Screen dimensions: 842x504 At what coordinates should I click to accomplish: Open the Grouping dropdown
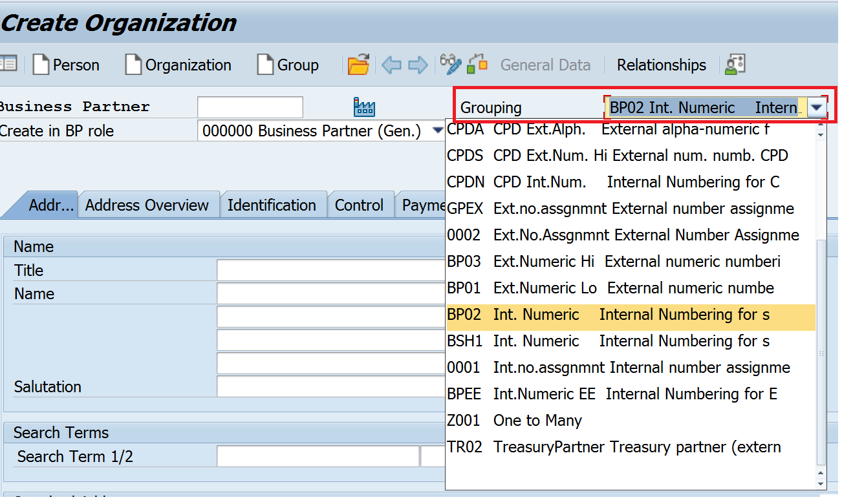[817, 107]
